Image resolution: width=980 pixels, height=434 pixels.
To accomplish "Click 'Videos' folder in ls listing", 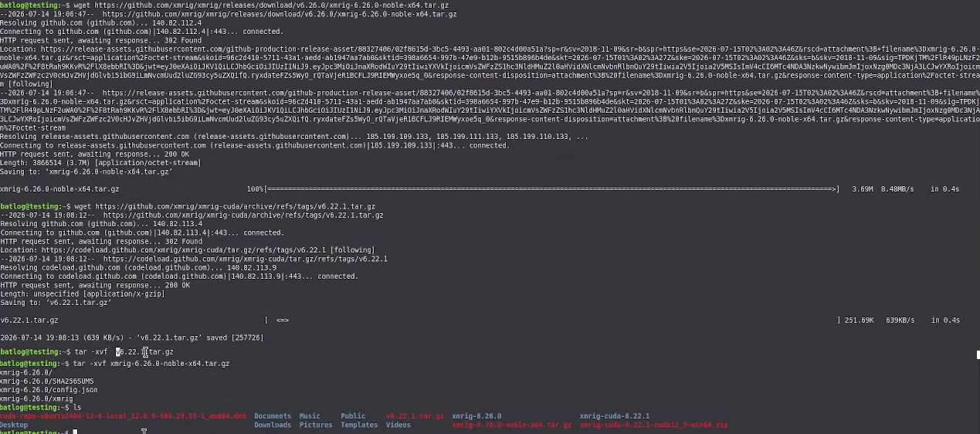I will (398, 425).
